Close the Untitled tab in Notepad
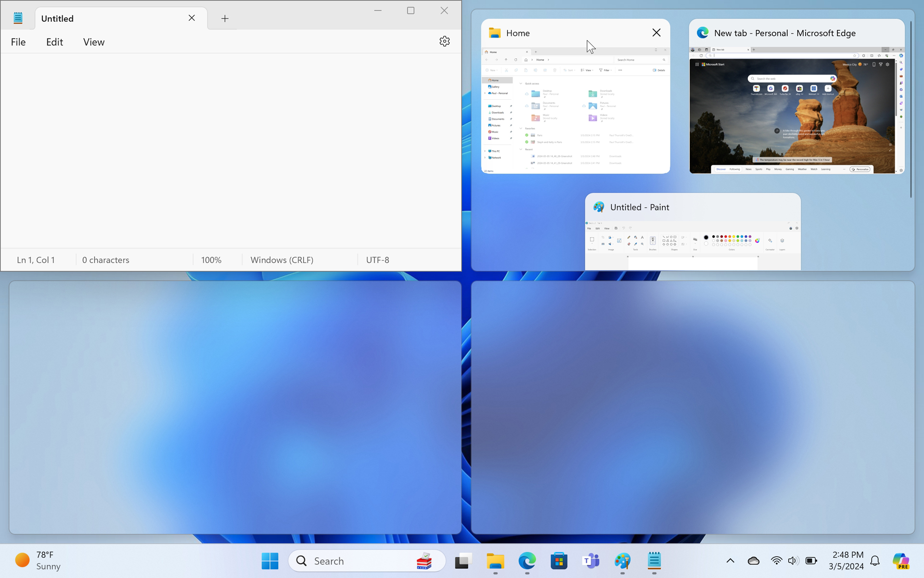924x578 pixels. [192, 18]
